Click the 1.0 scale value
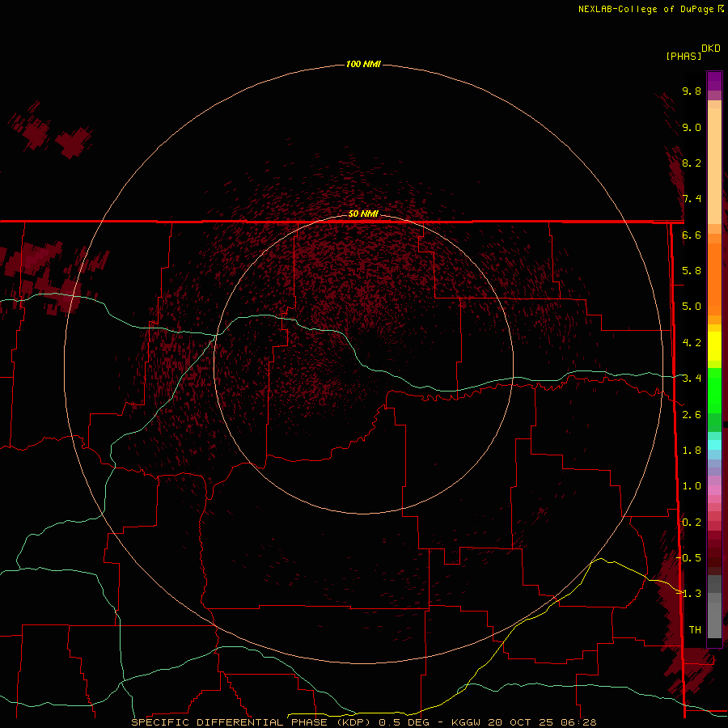728x728 pixels. point(692,486)
